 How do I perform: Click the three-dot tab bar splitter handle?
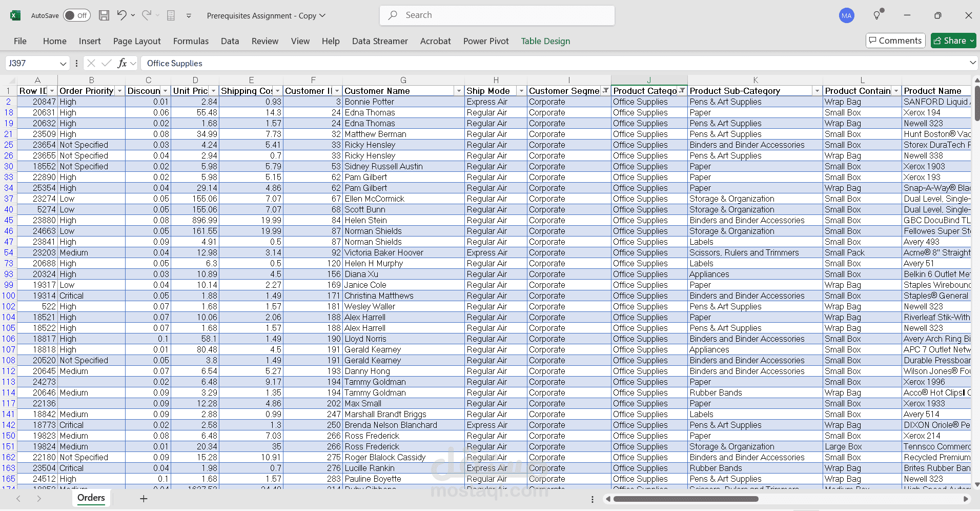[593, 499]
